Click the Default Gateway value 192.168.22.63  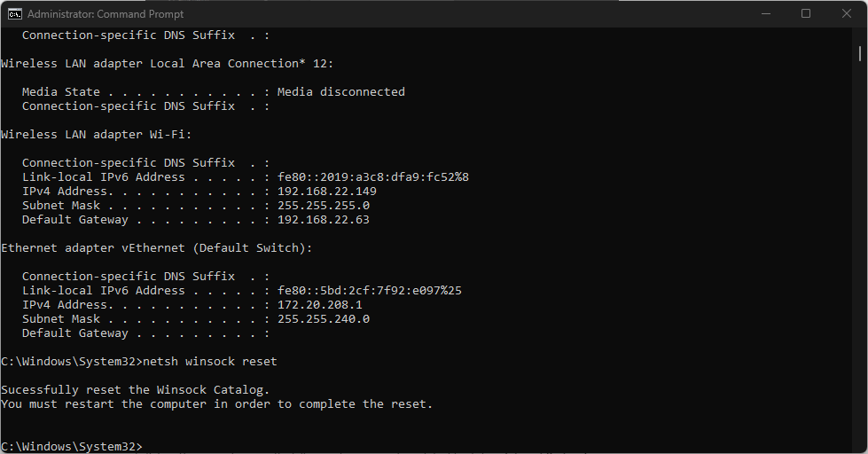[x=323, y=220]
